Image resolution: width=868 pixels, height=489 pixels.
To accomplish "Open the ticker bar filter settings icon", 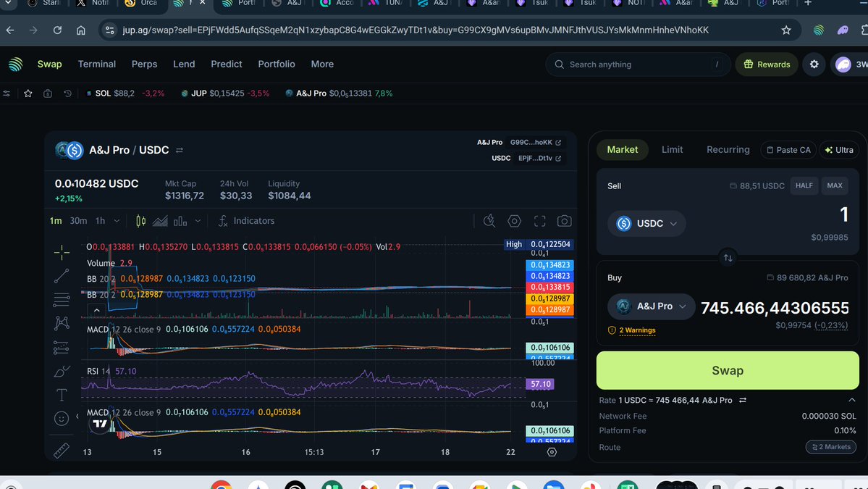I will (7, 93).
